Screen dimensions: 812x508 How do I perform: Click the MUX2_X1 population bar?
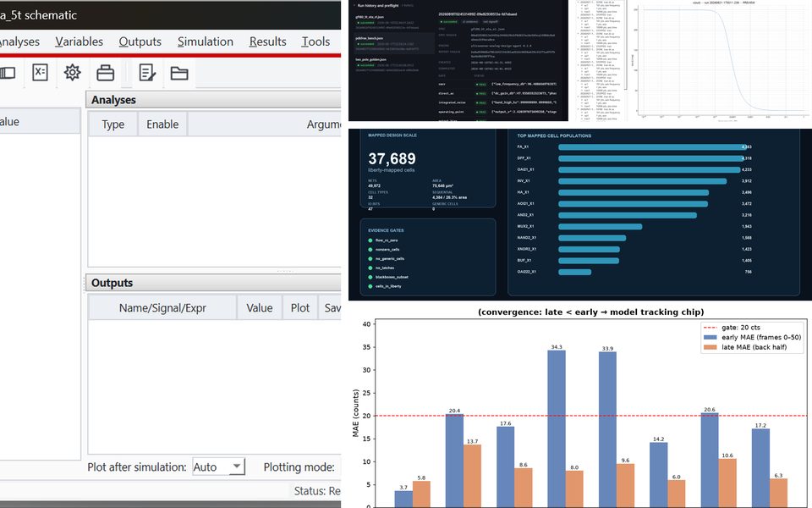click(601, 227)
